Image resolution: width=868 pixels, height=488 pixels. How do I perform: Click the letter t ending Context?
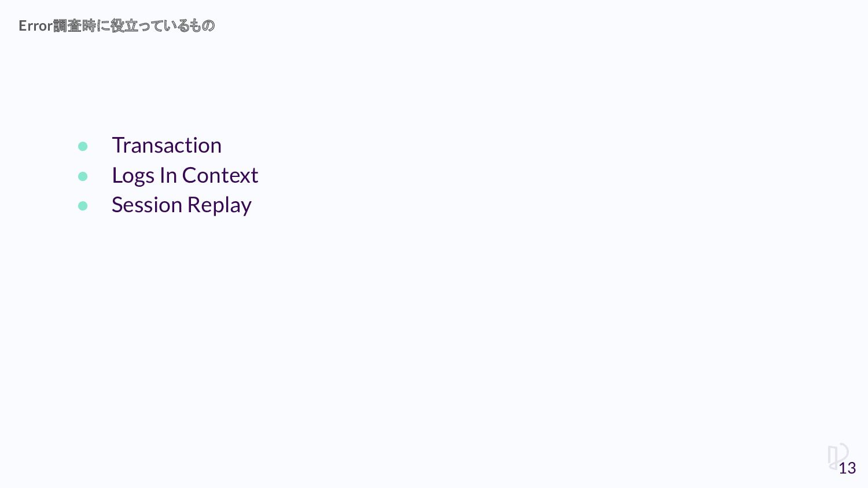point(255,175)
